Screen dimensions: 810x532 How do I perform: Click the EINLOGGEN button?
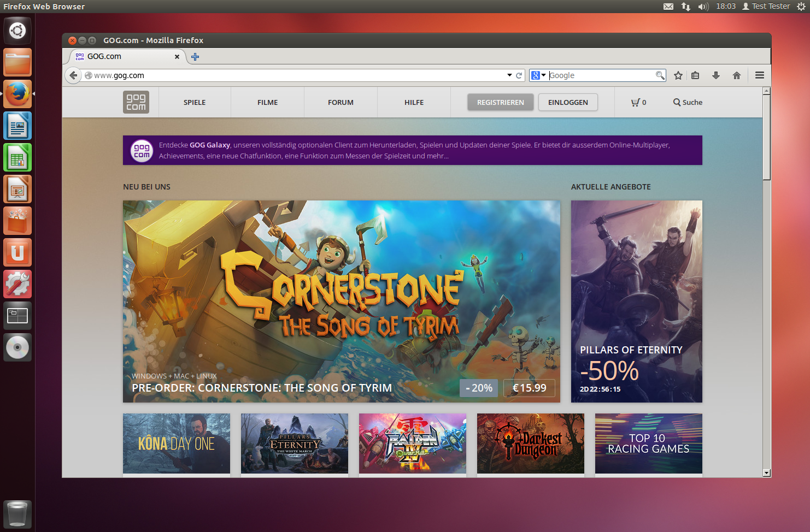(x=568, y=102)
